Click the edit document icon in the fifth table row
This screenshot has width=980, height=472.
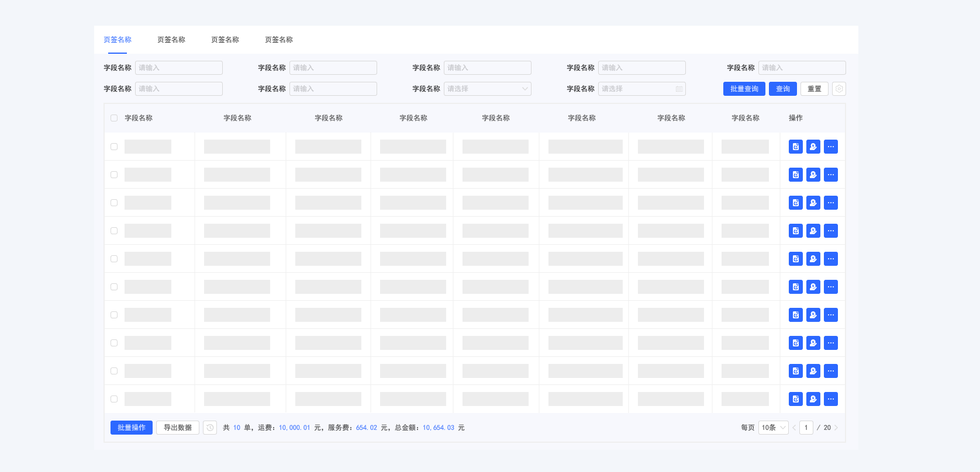(795, 259)
